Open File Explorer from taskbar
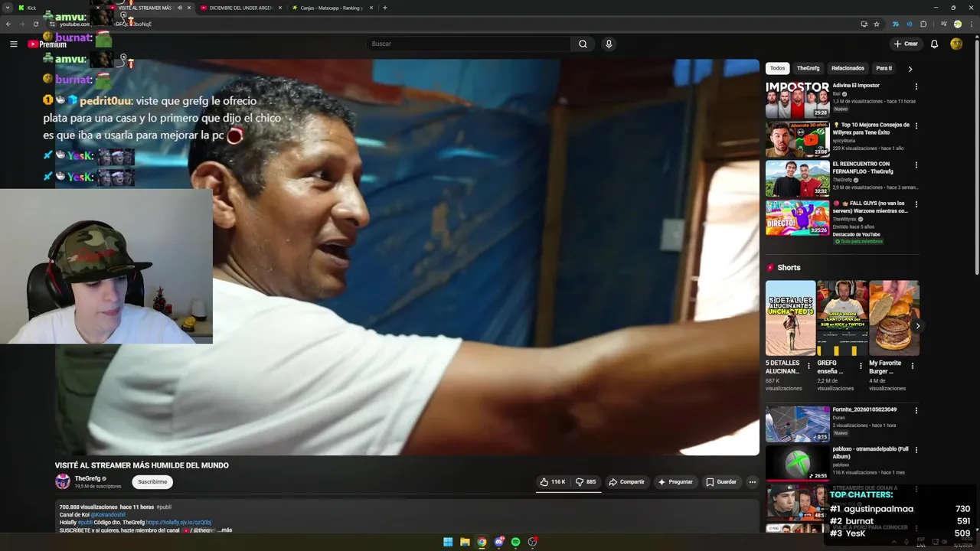980x551 pixels. click(x=465, y=542)
